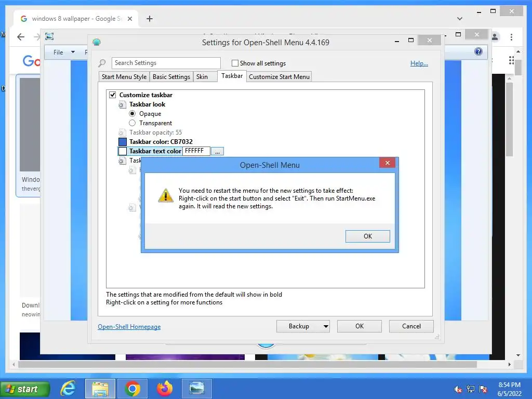Screen dimensions: 532x399
Task: Select the Taskbar tab
Action: 232,76
